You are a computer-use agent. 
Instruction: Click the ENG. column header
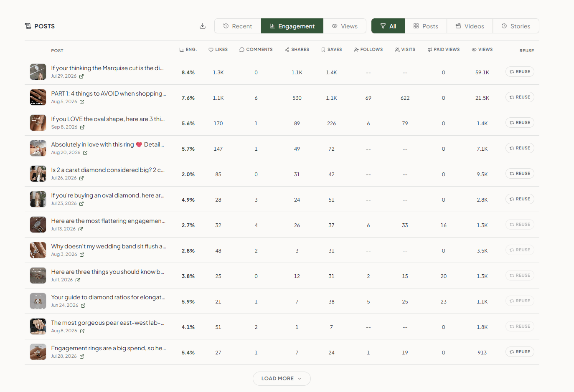pyautogui.click(x=188, y=50)
